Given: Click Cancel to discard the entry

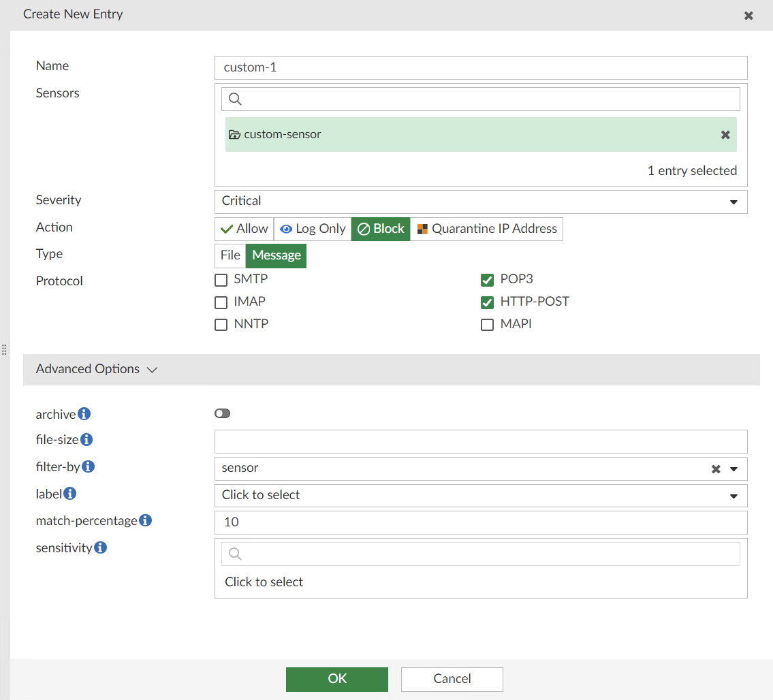Looking at the screenshot, I should tap(452, 679).
